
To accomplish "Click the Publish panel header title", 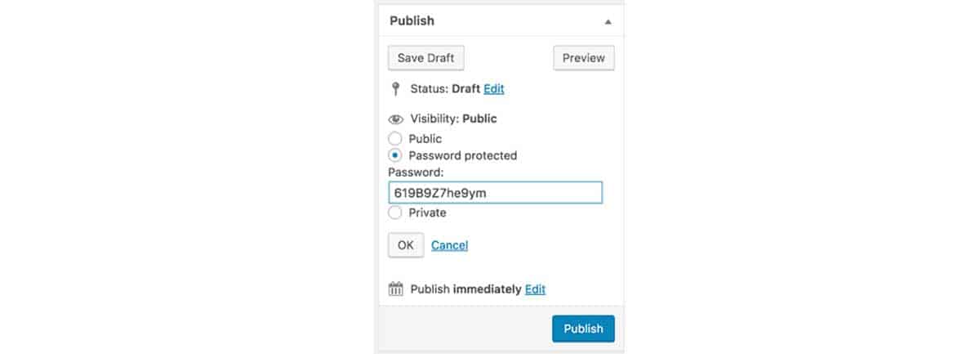I will click(x=412, y=21).
